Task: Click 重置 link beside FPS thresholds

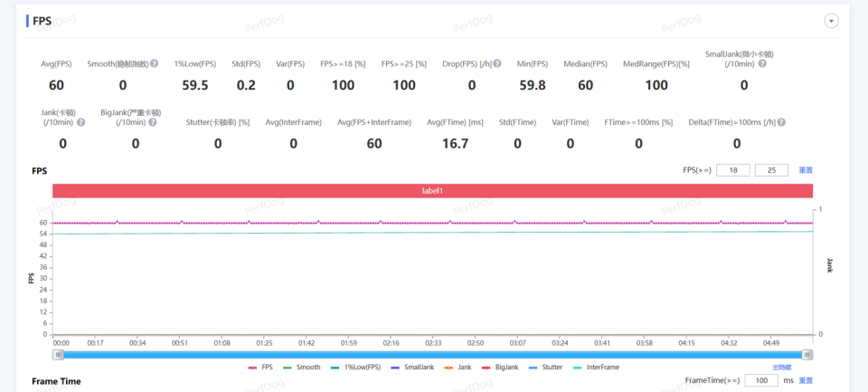Action: point(806,170)
